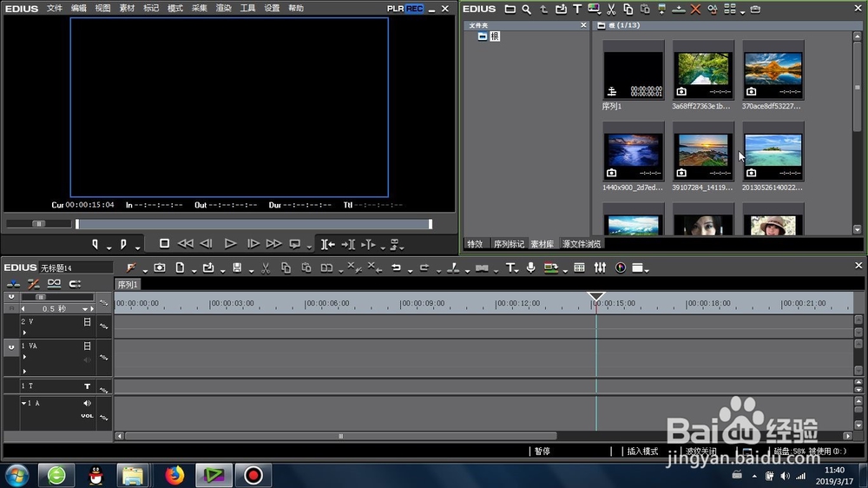Screen dimensions: 868x488
Task: Select the 20130526140022 island thumbnail
Action: tap(773, 151)
